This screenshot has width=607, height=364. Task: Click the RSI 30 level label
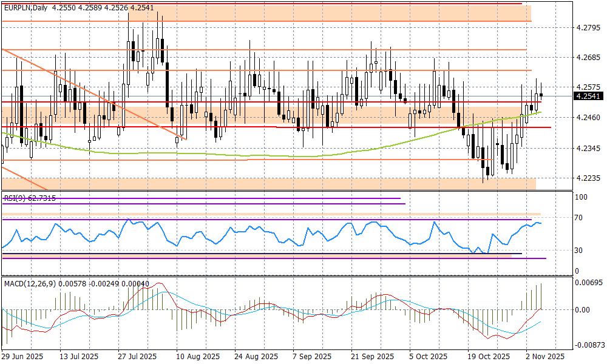tap(579, 251)
